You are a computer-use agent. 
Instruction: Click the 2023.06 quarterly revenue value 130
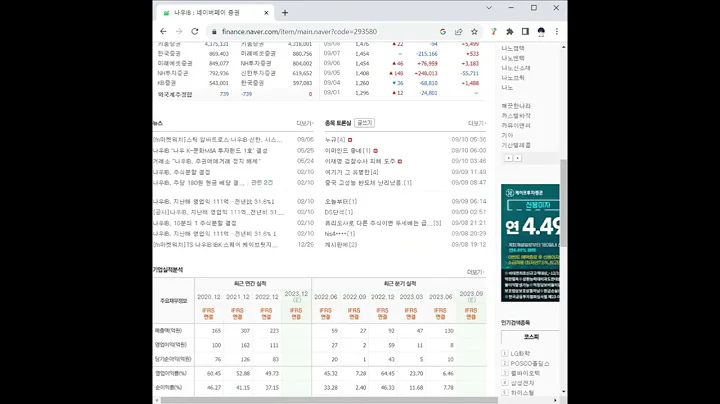(449, 331)
